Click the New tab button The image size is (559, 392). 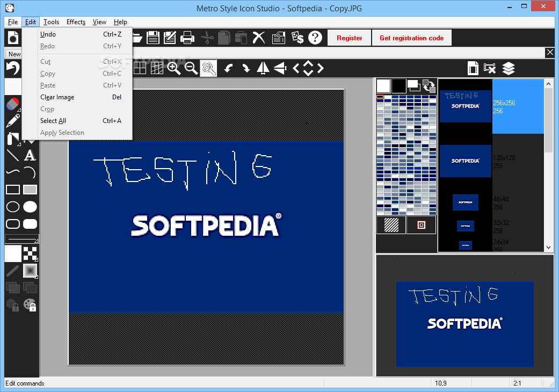pyautogui.click(x=14, y=54)
